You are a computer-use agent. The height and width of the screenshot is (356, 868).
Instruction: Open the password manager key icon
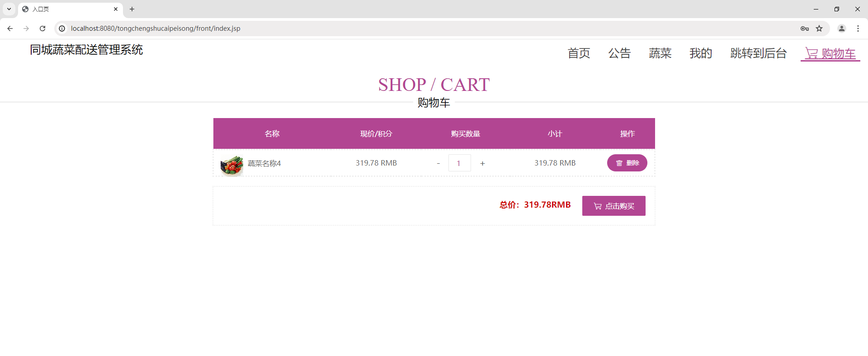805,28
